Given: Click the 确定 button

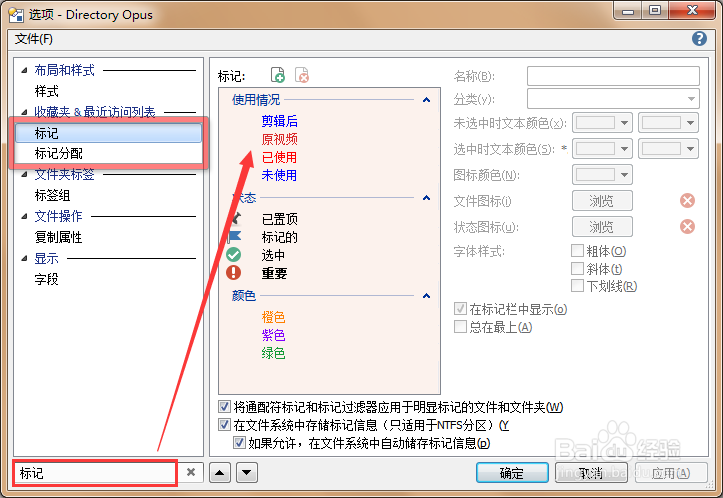Looking at the screenshot, I should 512,473.
